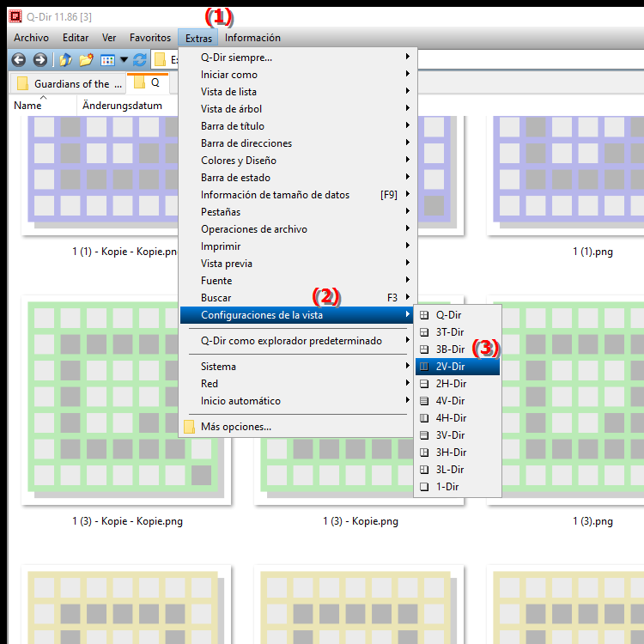Click the refresh toolbar icon

[x=140, y=60]
